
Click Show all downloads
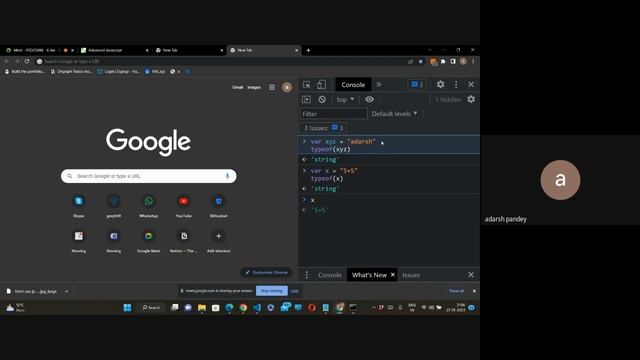pyautogui.click(x=456, y=291)
